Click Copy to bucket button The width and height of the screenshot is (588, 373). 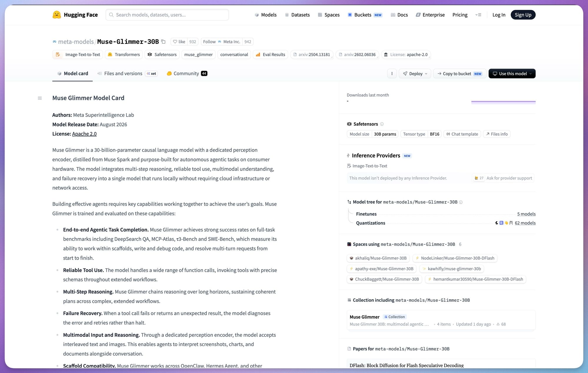(460, 74)
